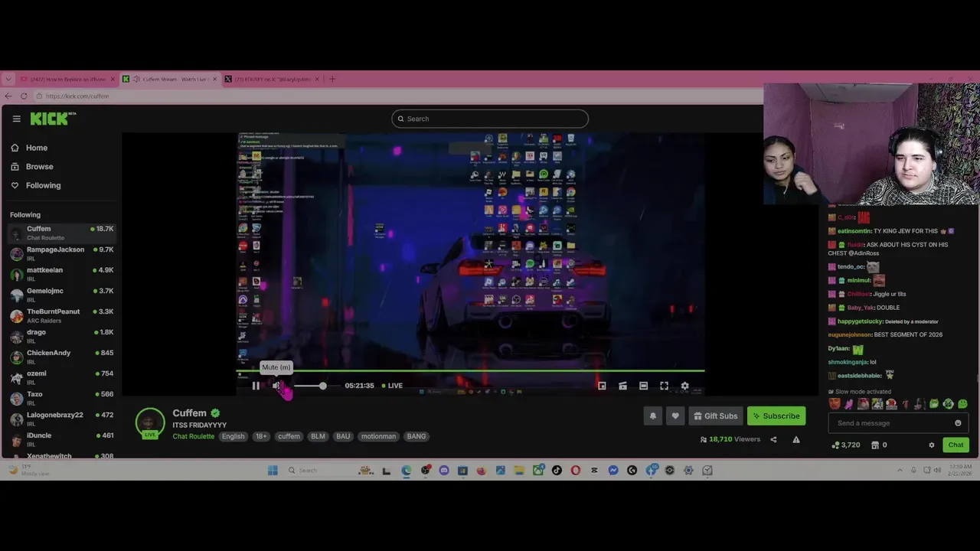Select the first quick emote in chat bar
The height and width of the screenshot is (551, 980).
click(x=835, y=404)
